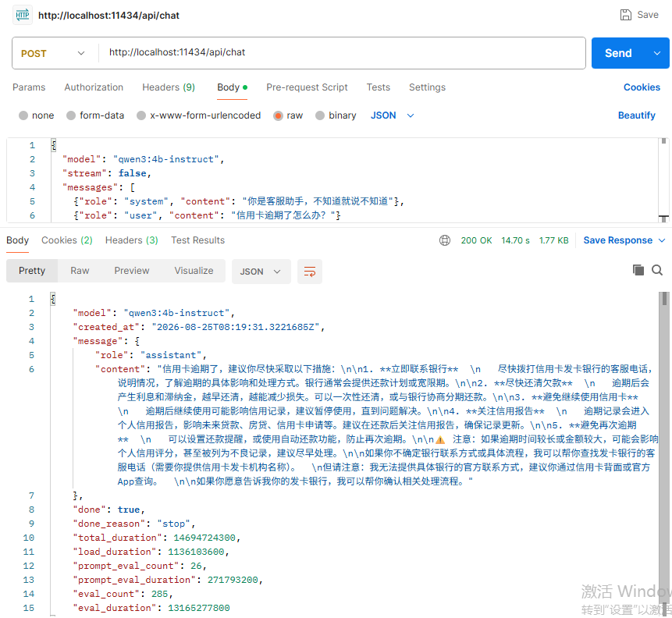The image size is (672, 618).
Task: Open response Headers (3) tab
Action: 132,240
